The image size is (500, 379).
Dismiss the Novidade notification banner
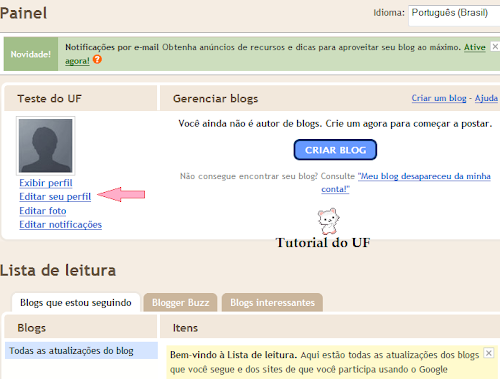[x=495, y=47]
